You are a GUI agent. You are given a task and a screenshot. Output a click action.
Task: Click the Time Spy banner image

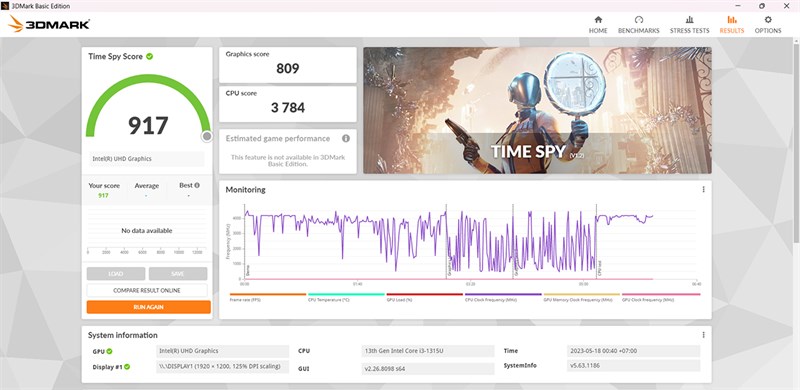click(537, 110)
